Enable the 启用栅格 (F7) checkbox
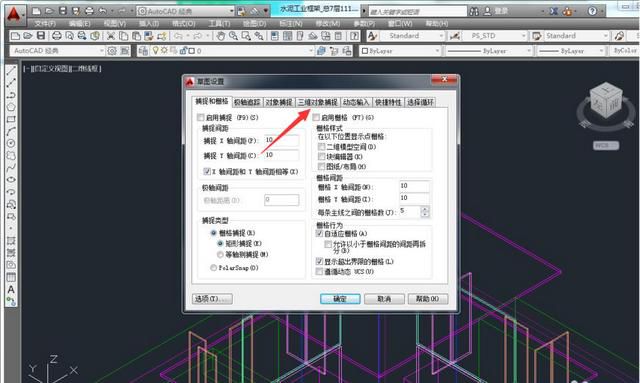This screenshot has height=383, width=640. (x=316, y=118)
